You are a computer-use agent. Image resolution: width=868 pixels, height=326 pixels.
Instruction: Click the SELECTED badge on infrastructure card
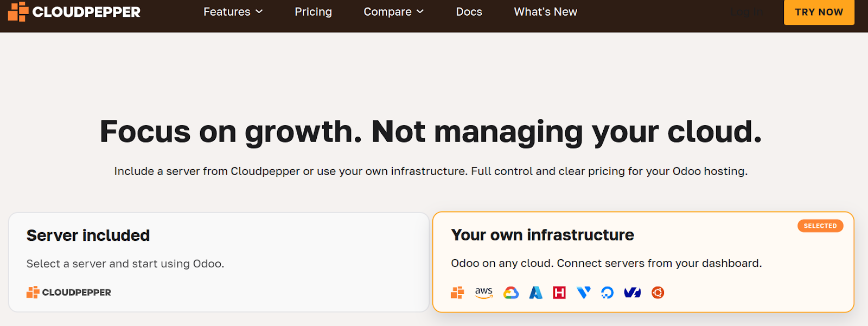820,226
